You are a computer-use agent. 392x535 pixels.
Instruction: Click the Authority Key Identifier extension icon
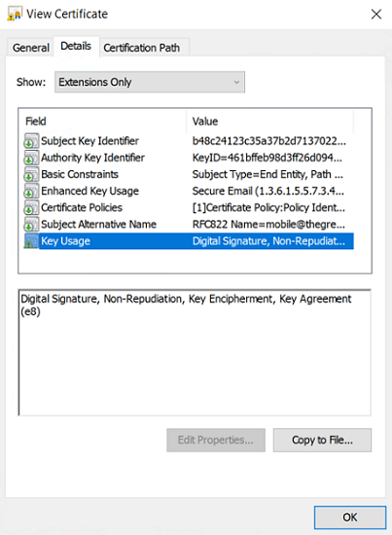pyautogui.click(x=31, y=158)
